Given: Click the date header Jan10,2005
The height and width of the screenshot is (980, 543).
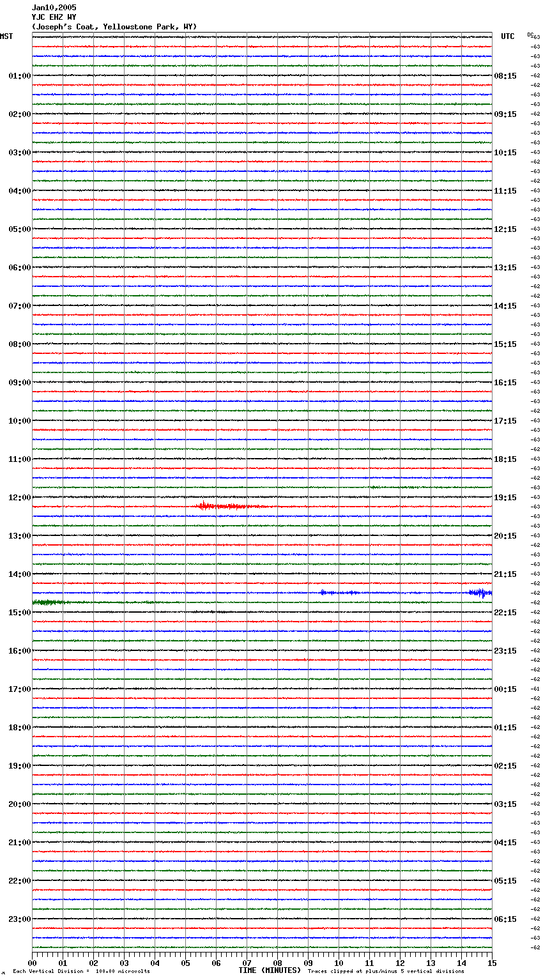Looking at the screenshot, I should click(54, 8).
